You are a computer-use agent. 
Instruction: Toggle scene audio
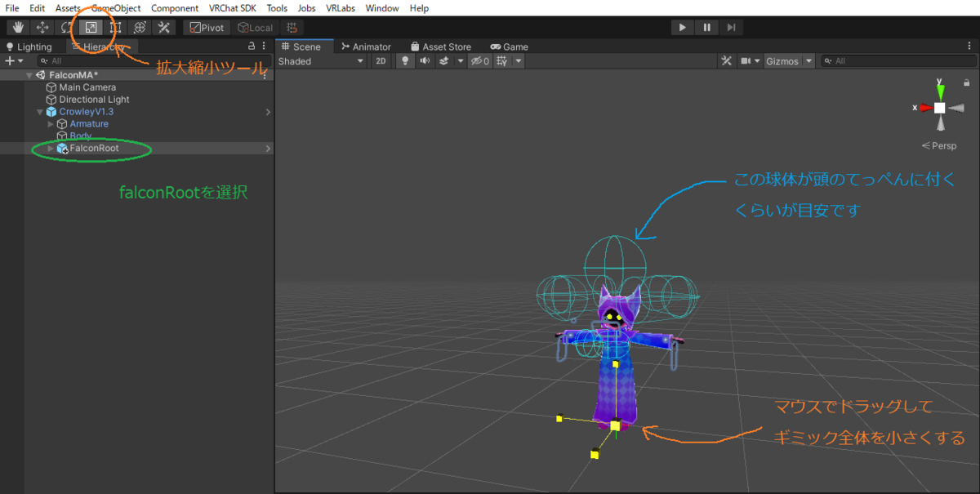pyautogui.click(x=425, y=61)
